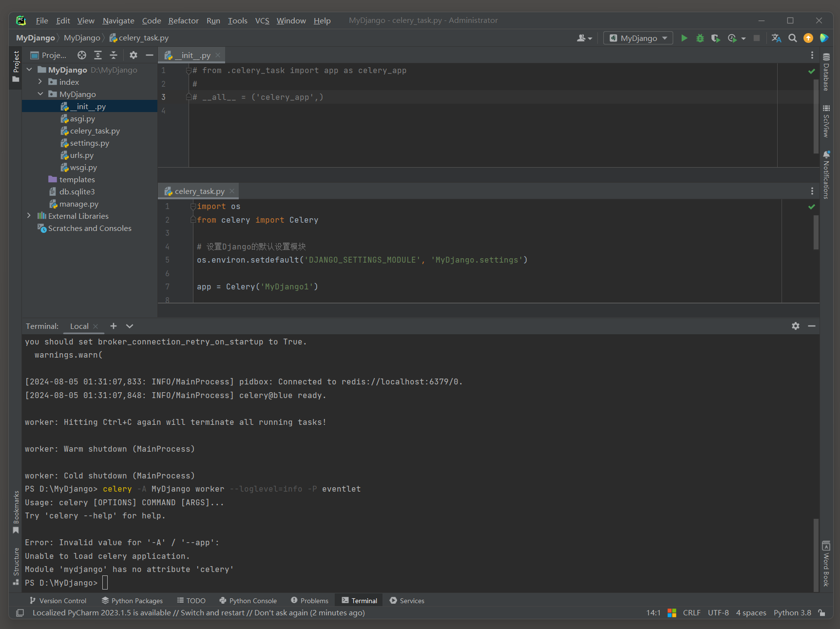Open Version Control tool window
Screen dimensions: 840x629
[57, 601]
